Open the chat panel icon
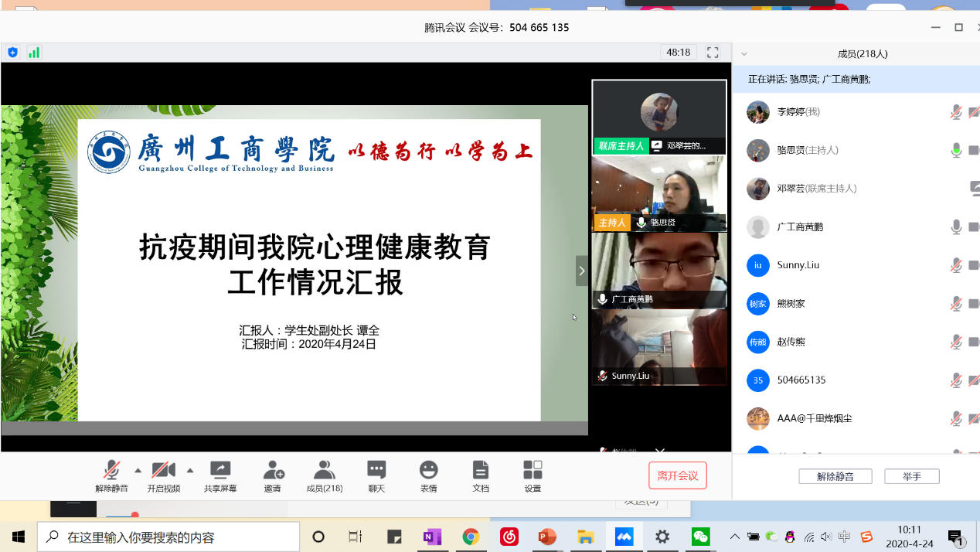 tap(376, 470)
